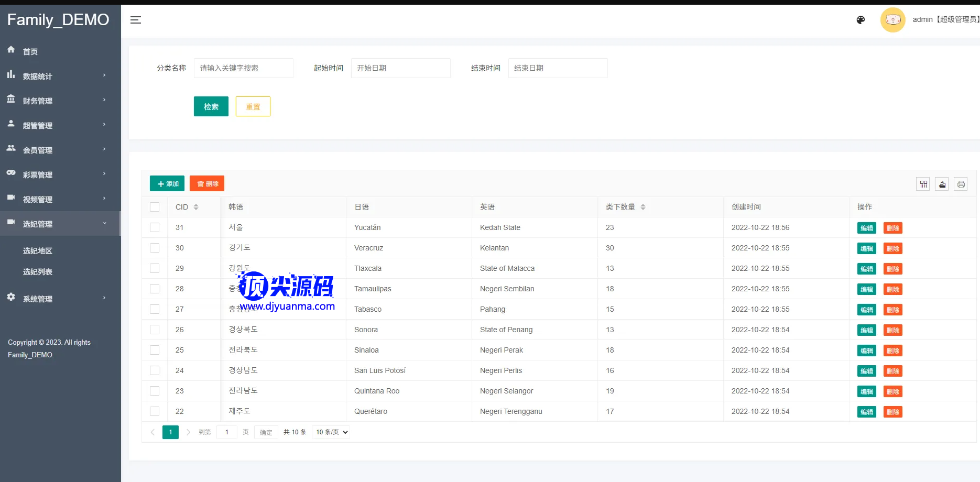Sort by CID column arrows
Image resolution: width=980 pixels, height=482 pixels.
tap(196, 207)
